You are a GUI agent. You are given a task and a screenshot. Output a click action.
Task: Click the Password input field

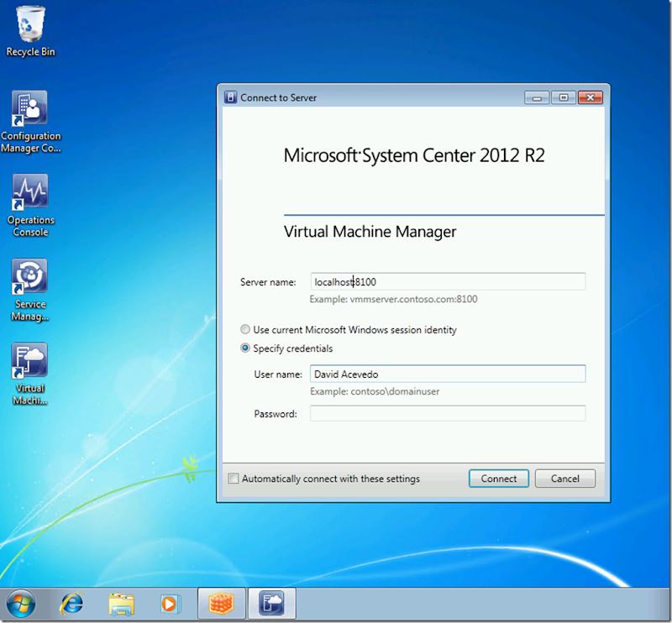coord(448,413)
